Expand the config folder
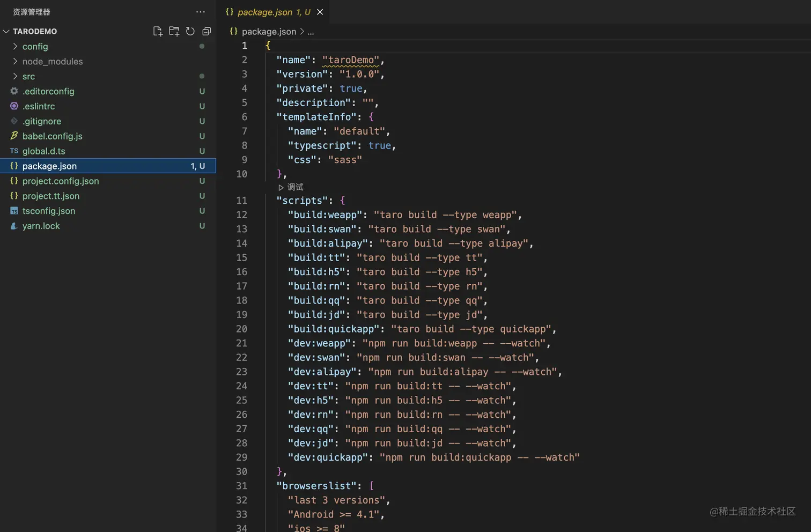 pos(15,46)
